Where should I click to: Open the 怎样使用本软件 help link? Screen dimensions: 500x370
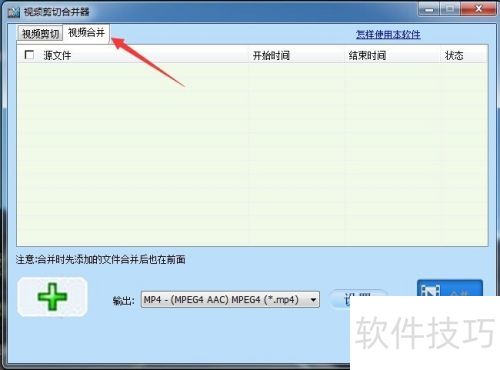388,34
